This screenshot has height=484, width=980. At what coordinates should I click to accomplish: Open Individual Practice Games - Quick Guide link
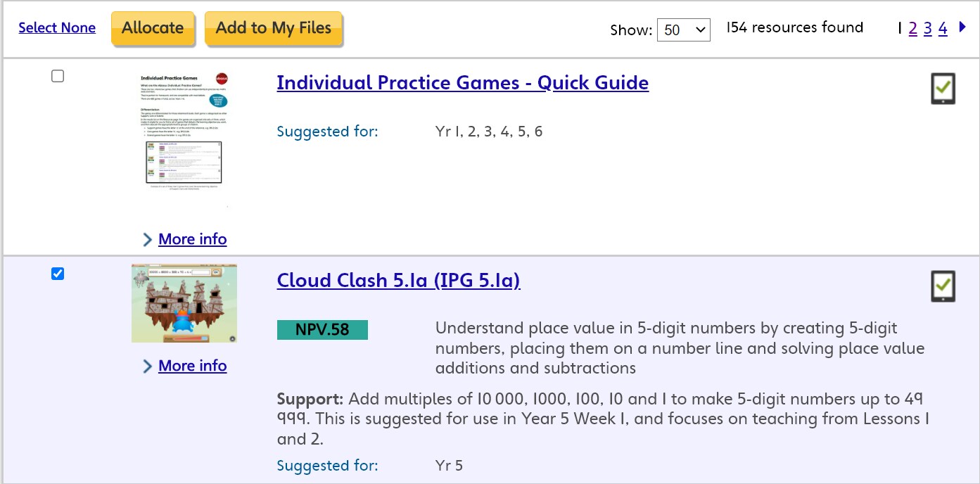click(x=462, y=83)
